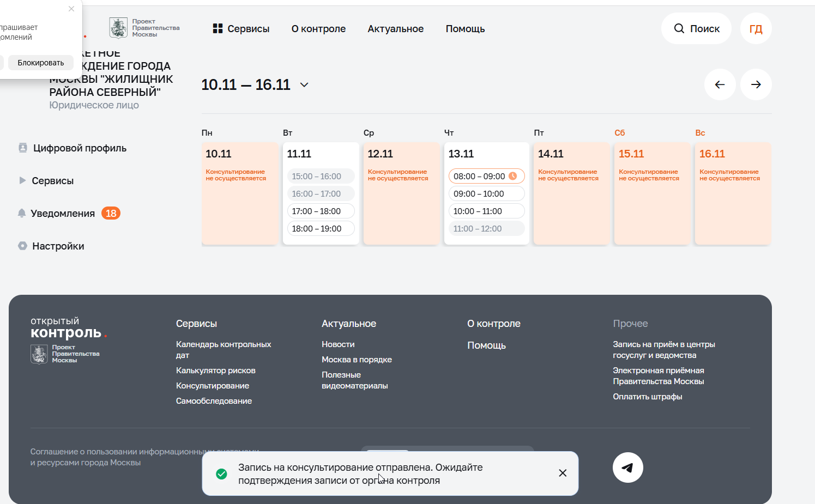815x504 pixels.
Task: Open Консультирование footer link
Action: (x=213, y=385)
